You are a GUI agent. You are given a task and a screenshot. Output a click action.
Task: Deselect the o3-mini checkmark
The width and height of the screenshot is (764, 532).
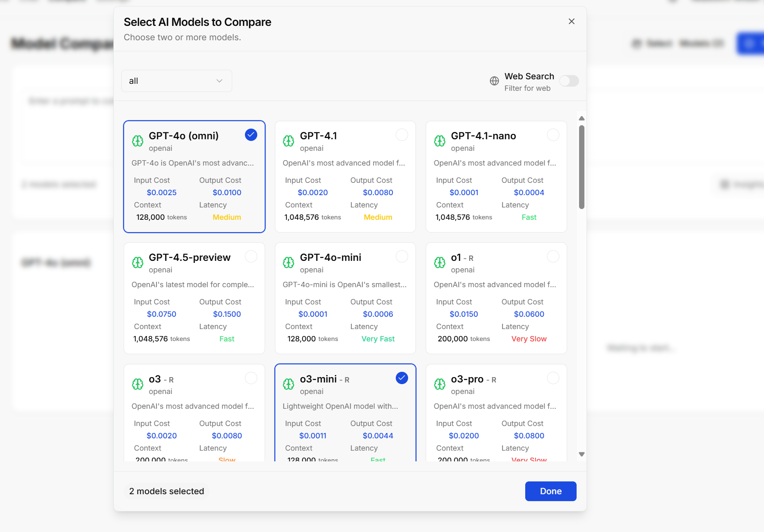(x=402, y=378)
